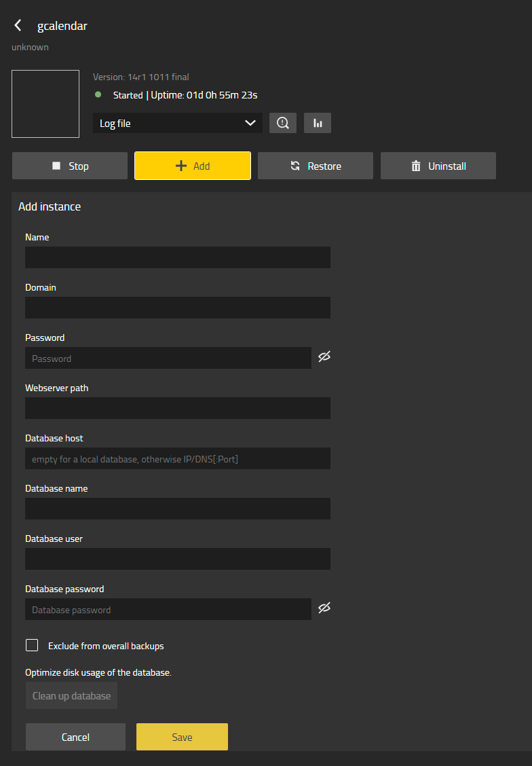Viewport: 532px width, 766px height.
Task: Restore the app from backup
Action: click(x=316, y=166)
